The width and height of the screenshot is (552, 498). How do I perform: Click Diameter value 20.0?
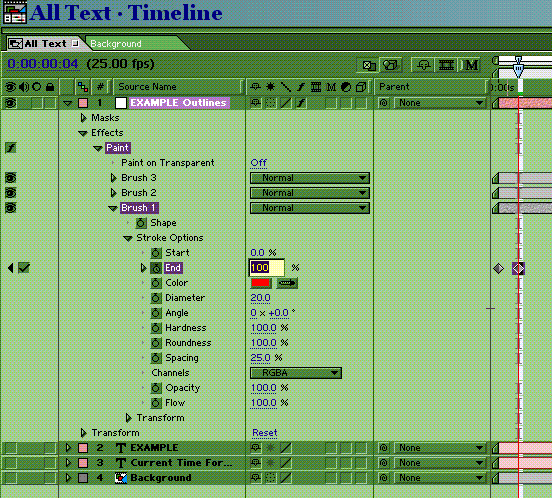tap(260, 298)
